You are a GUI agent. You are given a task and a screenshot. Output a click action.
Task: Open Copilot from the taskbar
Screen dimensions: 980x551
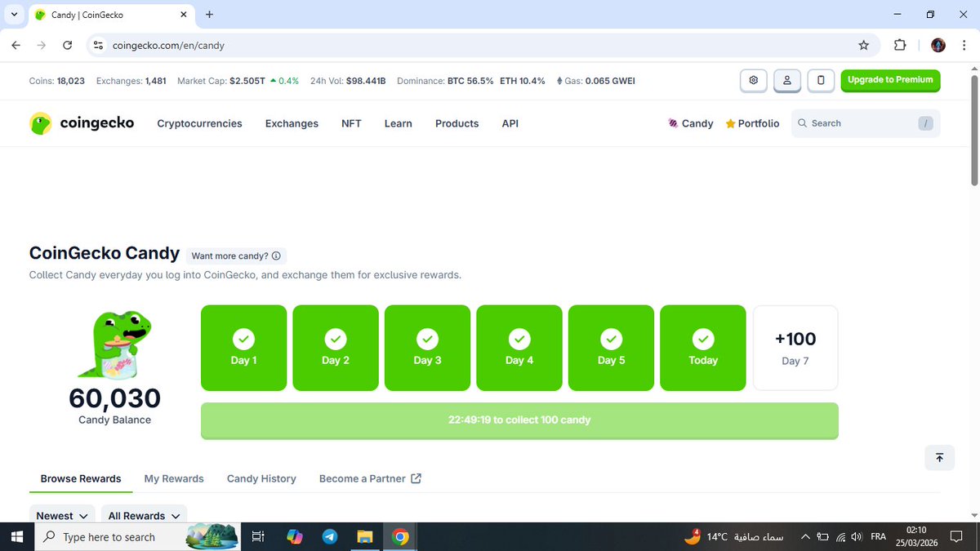[x=295, y=536]
